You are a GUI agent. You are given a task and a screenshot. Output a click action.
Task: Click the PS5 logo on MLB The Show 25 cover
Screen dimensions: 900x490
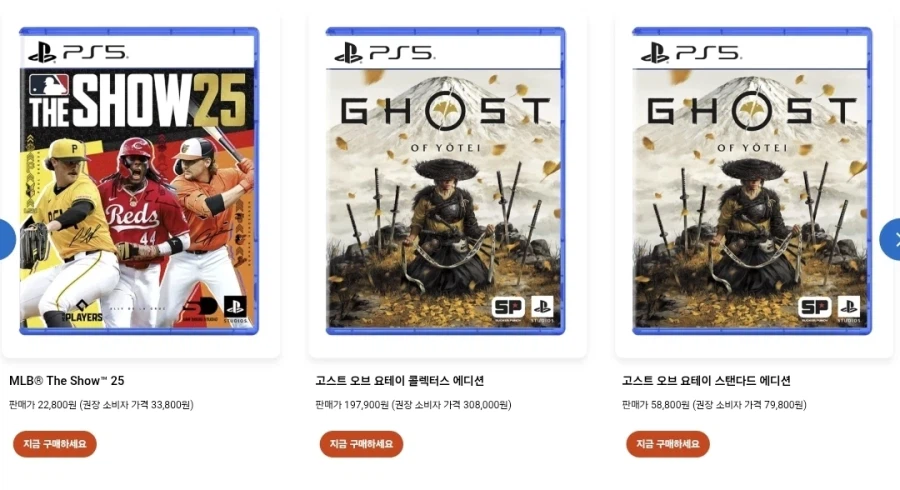tap(77, 53)
